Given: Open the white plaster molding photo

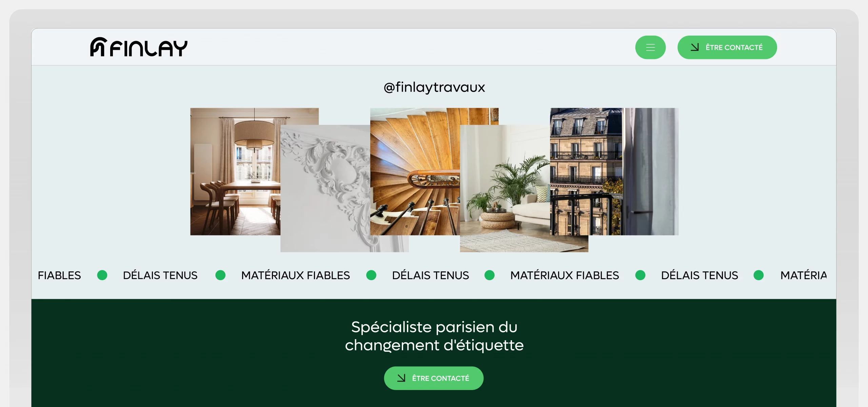Looking at the screenshot, I should (x=325, y=189).
